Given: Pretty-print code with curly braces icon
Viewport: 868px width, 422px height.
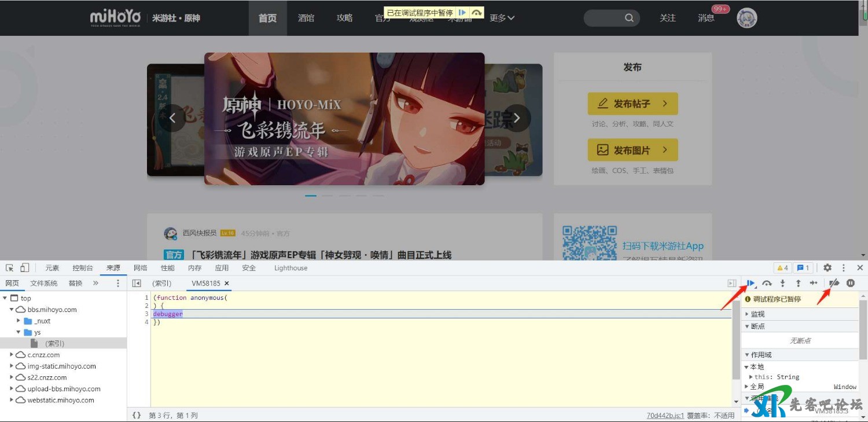Looking at the screenshot, I should tap(137, 415).
